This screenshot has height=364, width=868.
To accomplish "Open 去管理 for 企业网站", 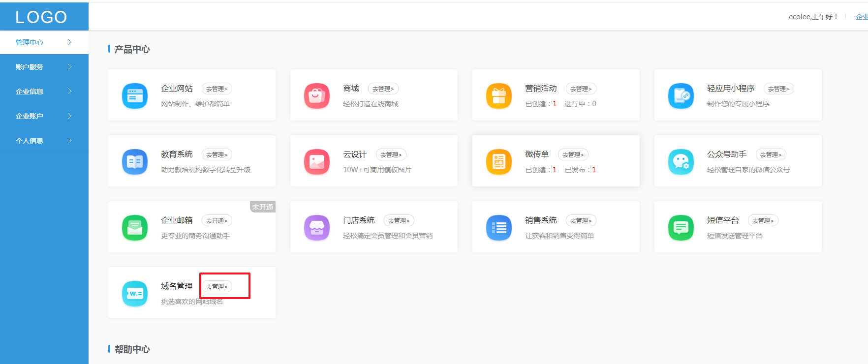I will tap(217, 89).
